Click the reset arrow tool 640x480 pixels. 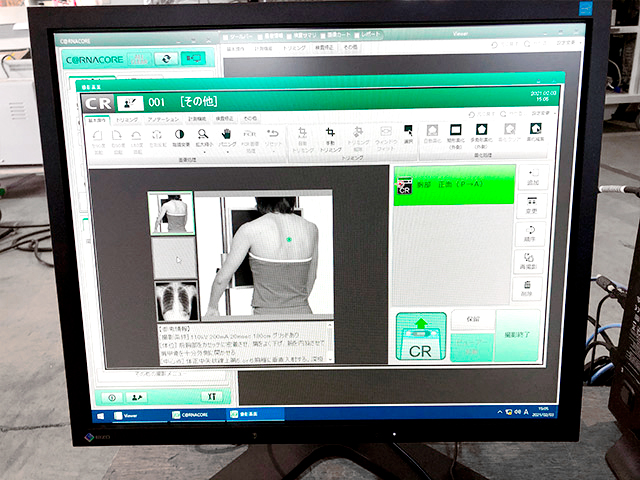click(x=273, y=134)
